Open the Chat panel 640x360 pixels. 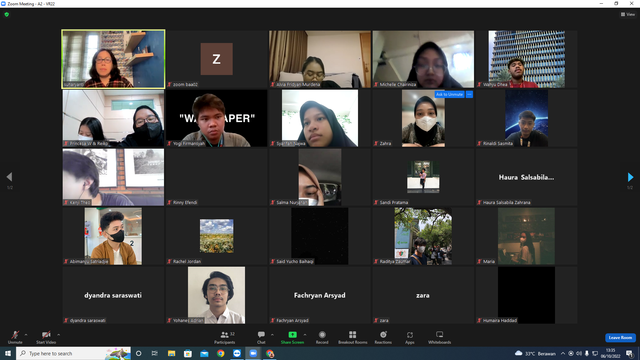[x=261, y=337]
